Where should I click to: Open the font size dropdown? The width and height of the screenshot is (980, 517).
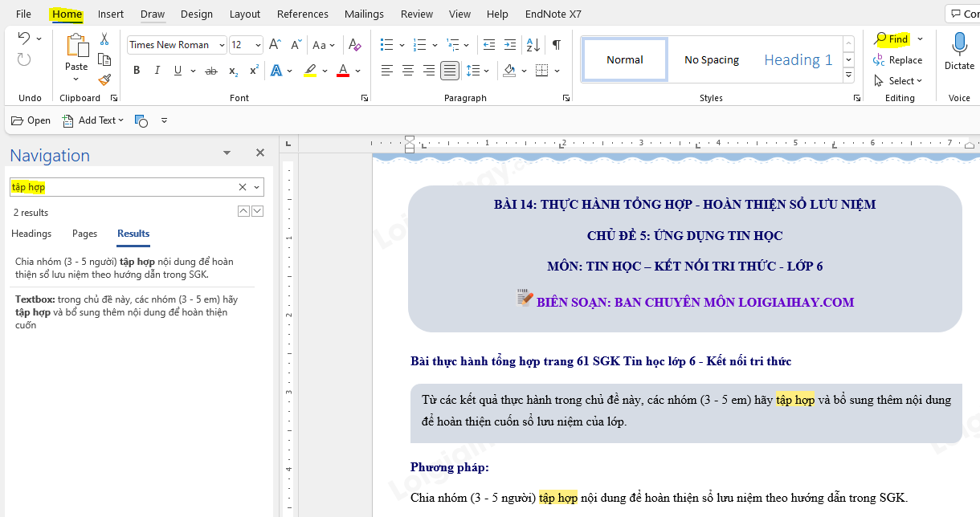coord(258,45)
